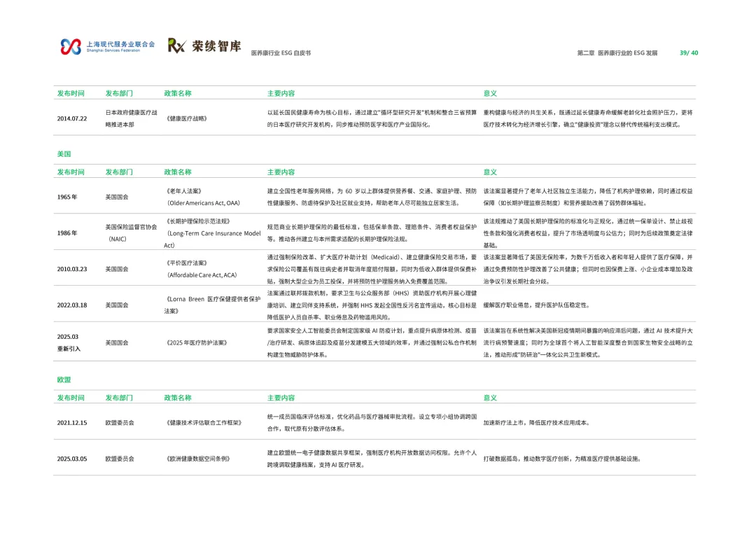This screenshot has height=535, width=756.
Task: Select the policy name 《健康医疗战略》
Action: [x=187, y=118]
